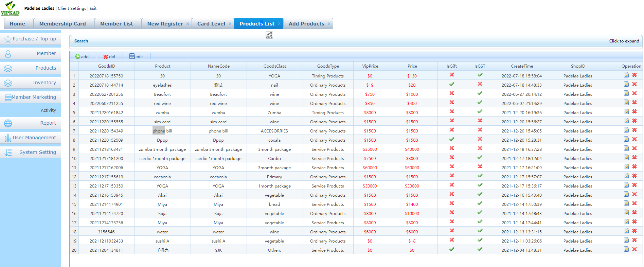Close the Add Products tab
The image size is (644, 267).
[x=329, y=24]
